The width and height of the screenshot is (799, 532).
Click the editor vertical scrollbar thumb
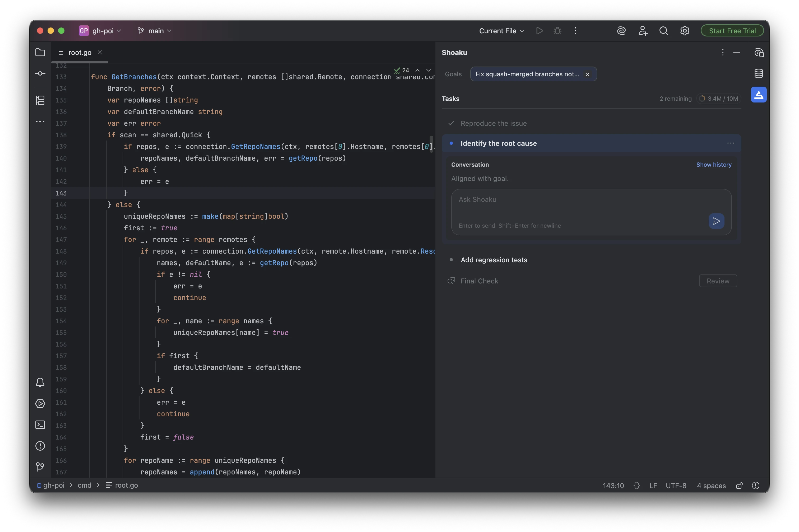431,144
